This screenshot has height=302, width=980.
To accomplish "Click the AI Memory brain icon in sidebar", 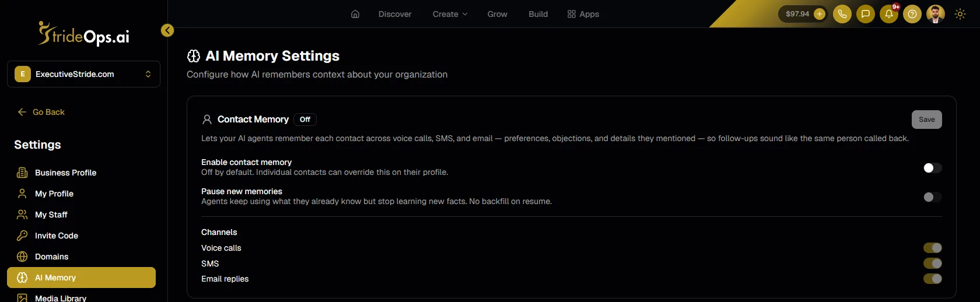I will [x=22, y=278].
